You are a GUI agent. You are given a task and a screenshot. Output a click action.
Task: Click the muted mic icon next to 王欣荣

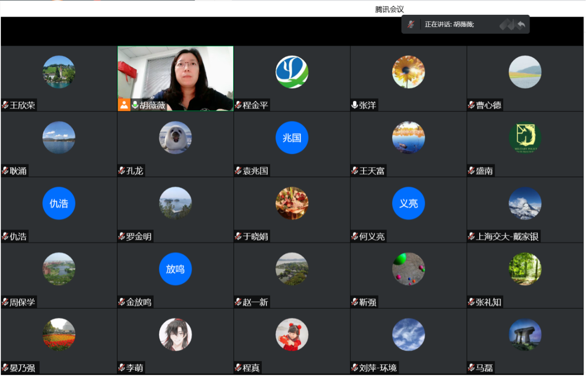tap(5, 105)
